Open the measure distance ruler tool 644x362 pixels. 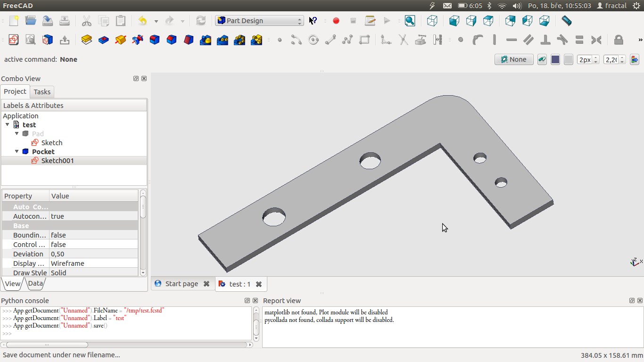(x=567, y=21)
